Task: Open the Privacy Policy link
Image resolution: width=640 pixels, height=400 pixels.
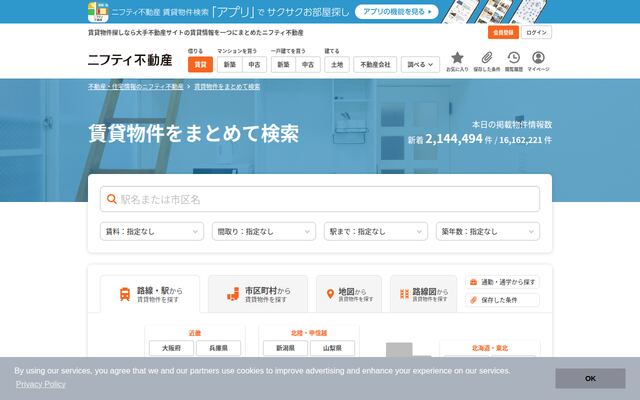Action: [40, 384]
